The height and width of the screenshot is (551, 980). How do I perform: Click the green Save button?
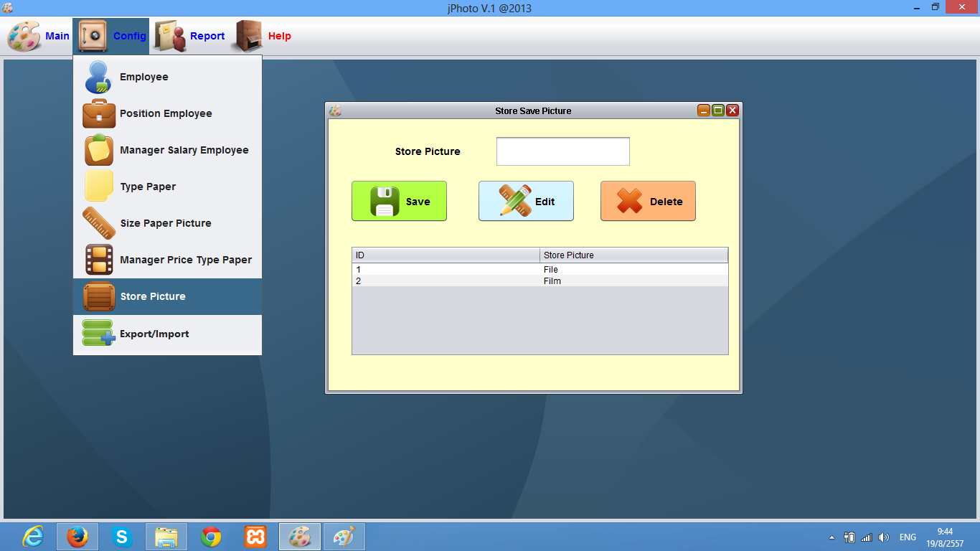(x=399, y=201)
